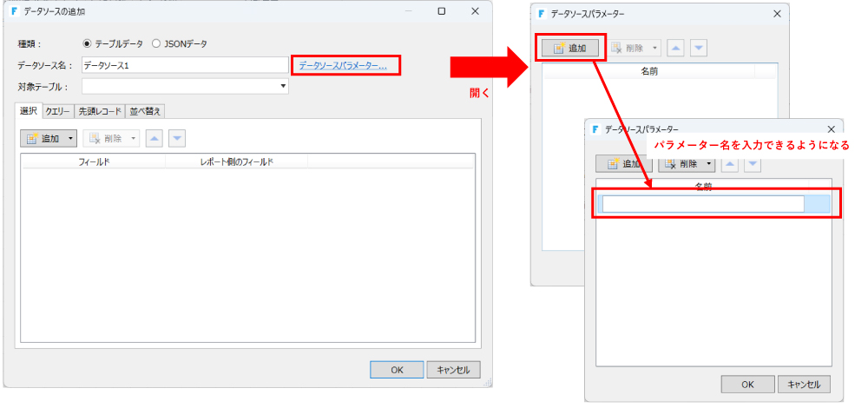868x408 pixels.
Task: Click the データソース名 text field
Action: pyautogui.click(x=184, y=65)
